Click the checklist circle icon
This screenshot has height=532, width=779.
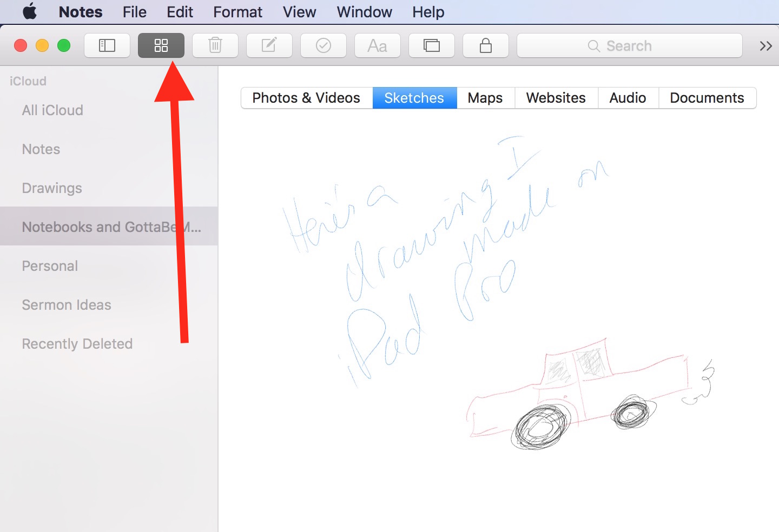point(323,45)
